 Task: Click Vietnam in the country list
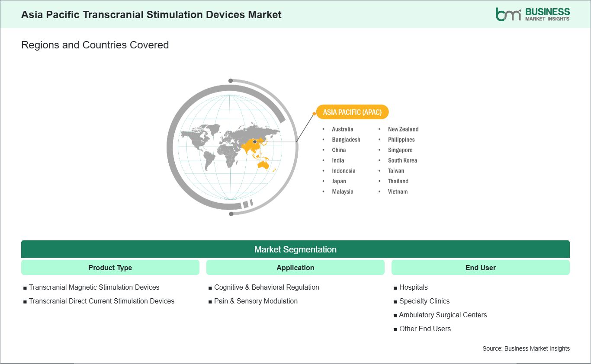tap(398, 192)
